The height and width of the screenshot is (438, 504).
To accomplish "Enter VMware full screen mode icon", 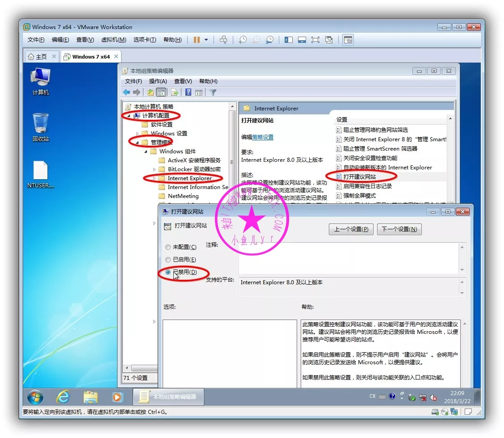I will tap(315, 40).
